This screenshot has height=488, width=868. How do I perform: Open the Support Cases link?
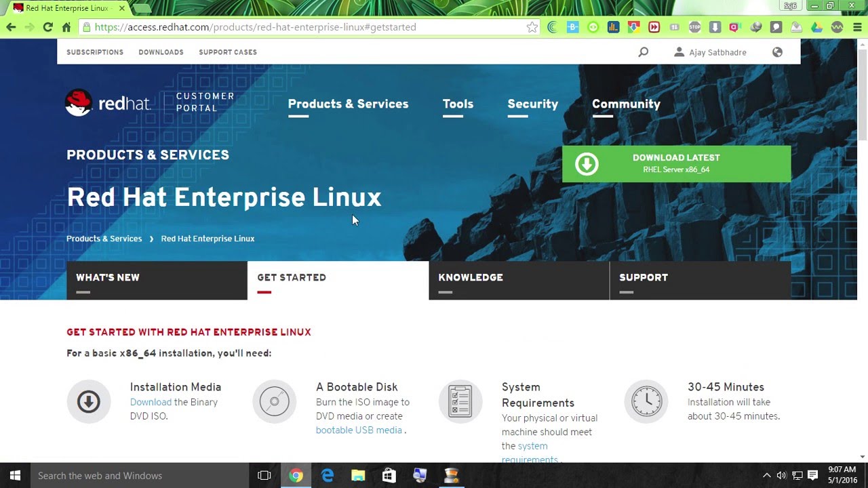[x=228, y=52]
